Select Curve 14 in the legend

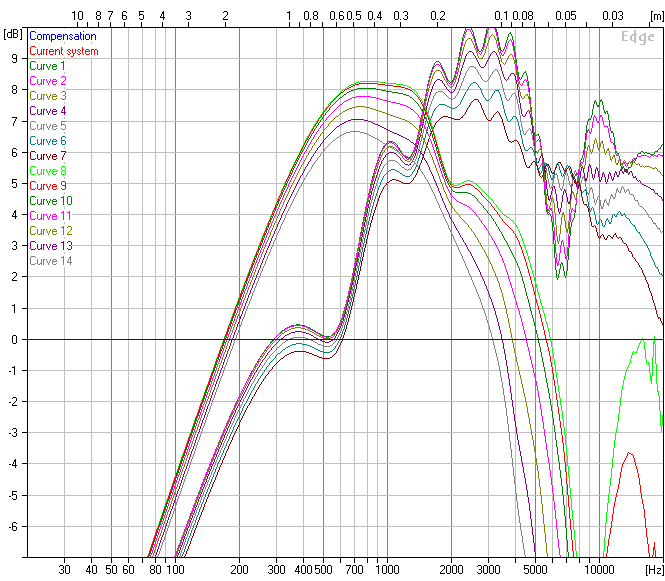[x=51, y=261]
